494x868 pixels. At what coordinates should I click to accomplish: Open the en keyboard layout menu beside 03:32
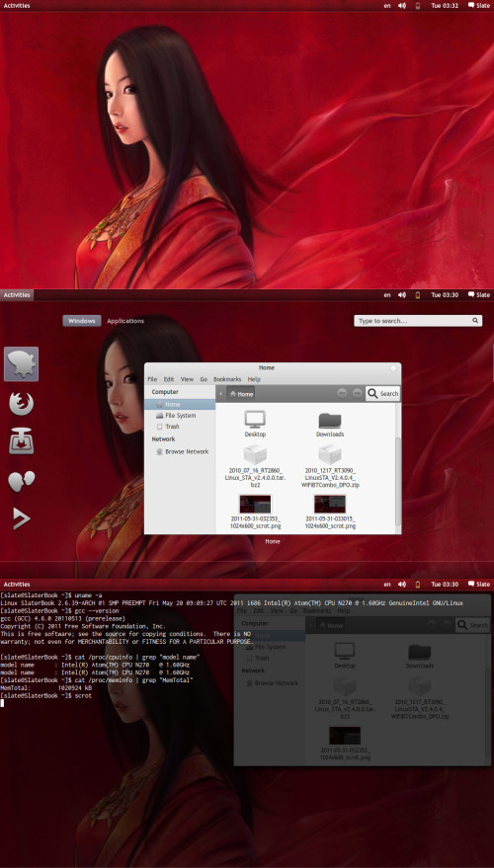[x=387, y=6]
